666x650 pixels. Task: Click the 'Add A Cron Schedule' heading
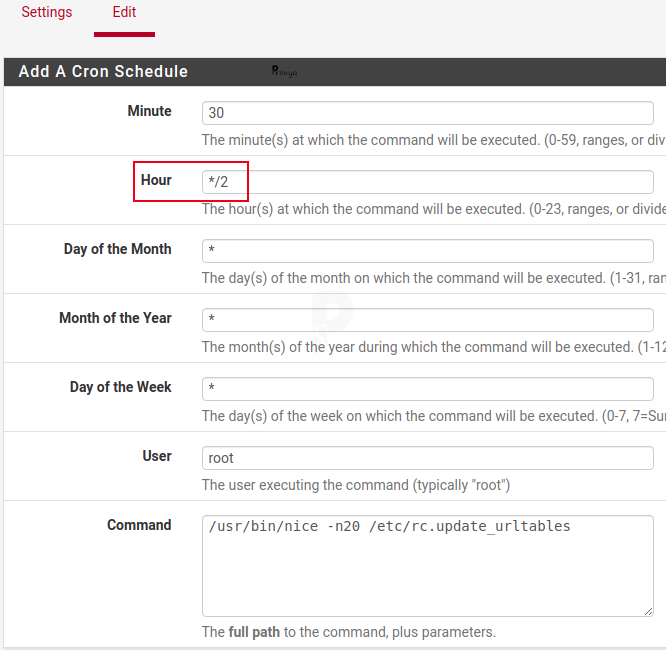(x=103, y=71)
